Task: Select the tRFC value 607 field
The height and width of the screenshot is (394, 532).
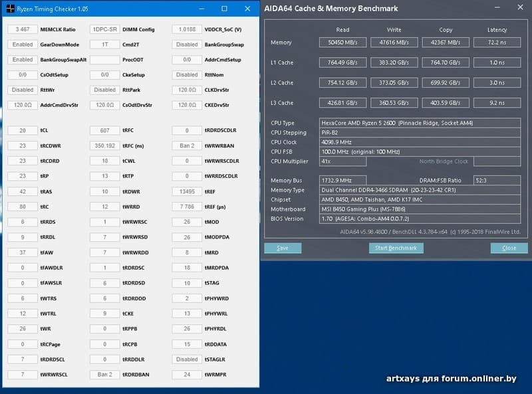Action: (x=105, y=130)
